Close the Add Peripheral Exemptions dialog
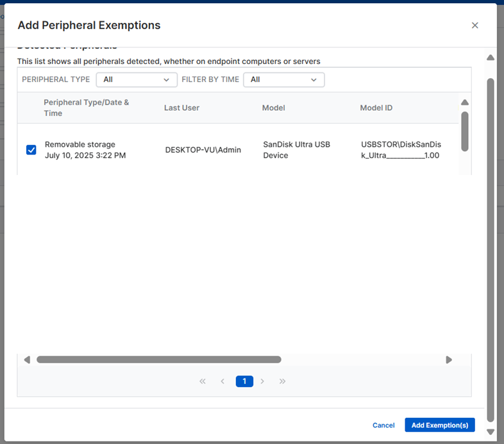Screen dimensions: 504x444 click(475, 26)
